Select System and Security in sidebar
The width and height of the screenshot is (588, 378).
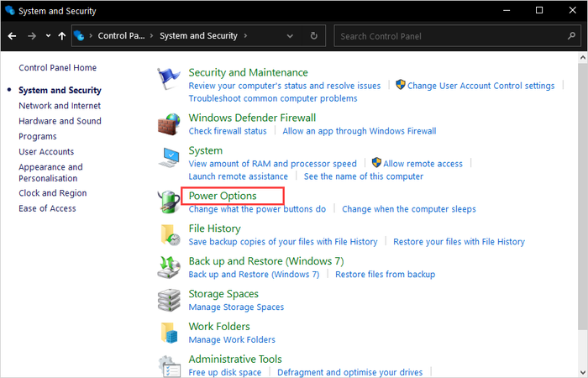coord(60,91)
